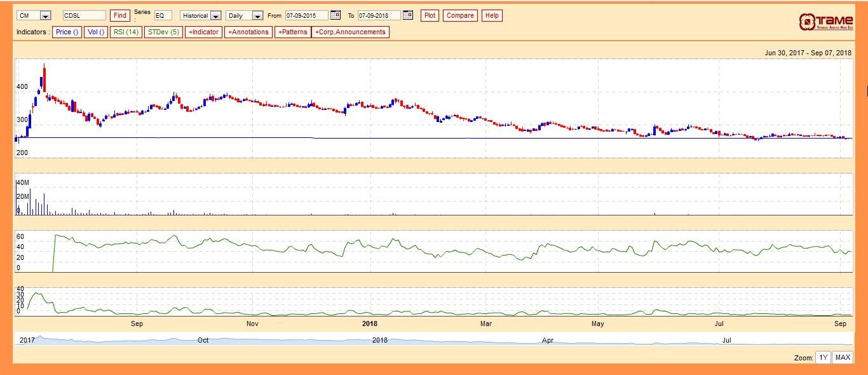Open the To date calendar picker
This screenshot has width=868, height=375.
click(408, 15)
